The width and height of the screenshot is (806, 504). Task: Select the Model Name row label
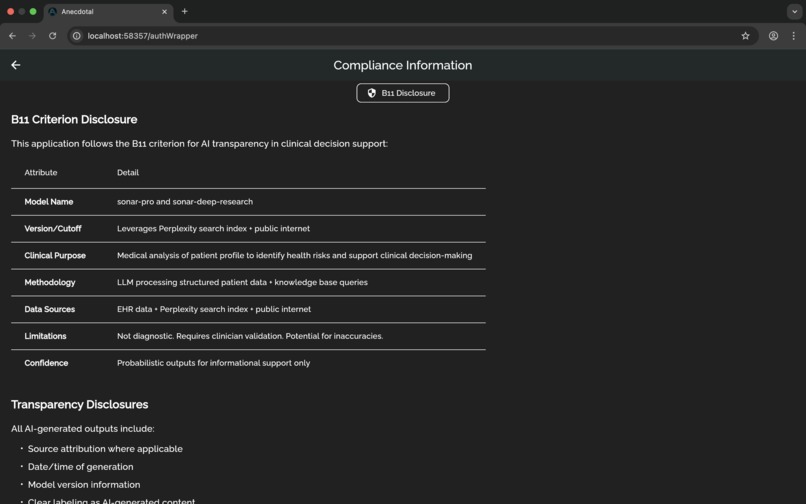(49, 202)
